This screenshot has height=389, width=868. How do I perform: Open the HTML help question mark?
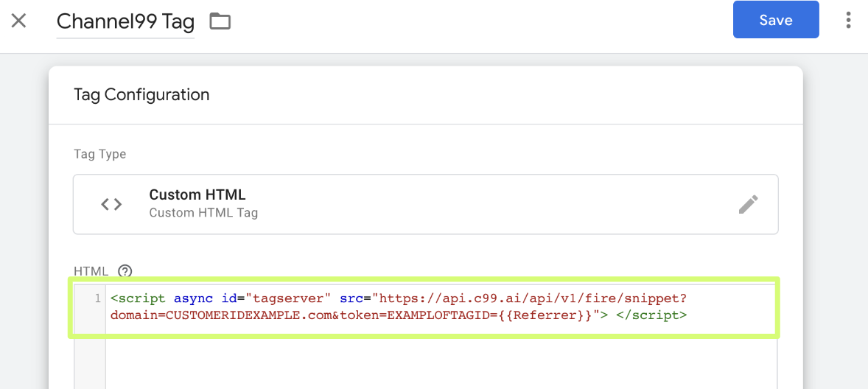click(x=126, y=270)
